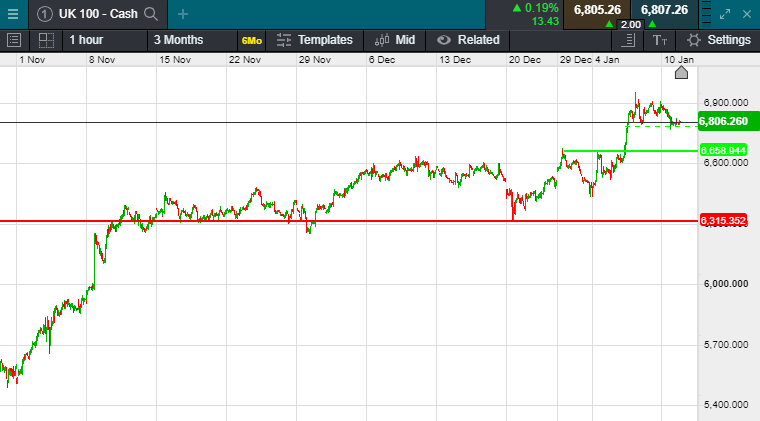Open the chart list panel icon

[14, 40]
